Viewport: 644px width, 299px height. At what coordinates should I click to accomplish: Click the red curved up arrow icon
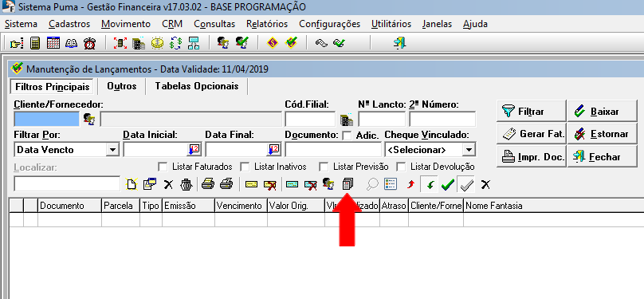[411, 185]
